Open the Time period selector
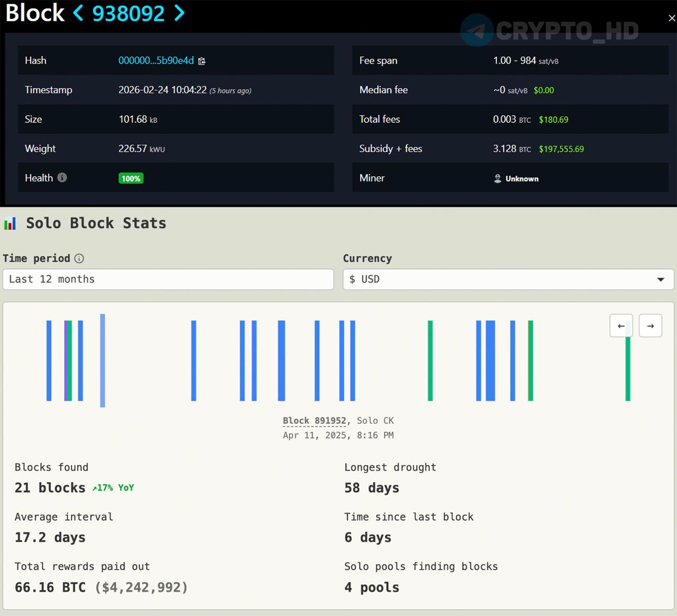The width and height of the screenshot is (677, 616). [168, 279]
